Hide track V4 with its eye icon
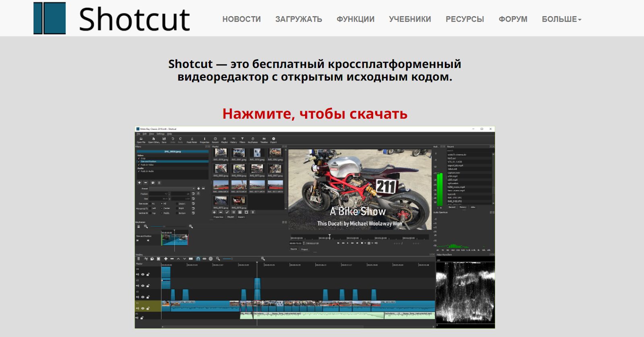The width and height of the screenshot is (644, 337). (143, 274)
